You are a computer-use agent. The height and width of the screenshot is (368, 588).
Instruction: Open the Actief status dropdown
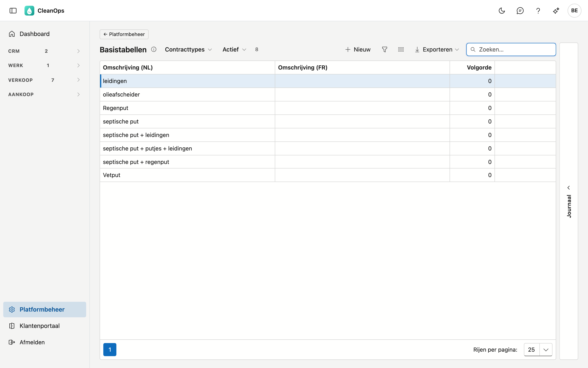point(234,50)
